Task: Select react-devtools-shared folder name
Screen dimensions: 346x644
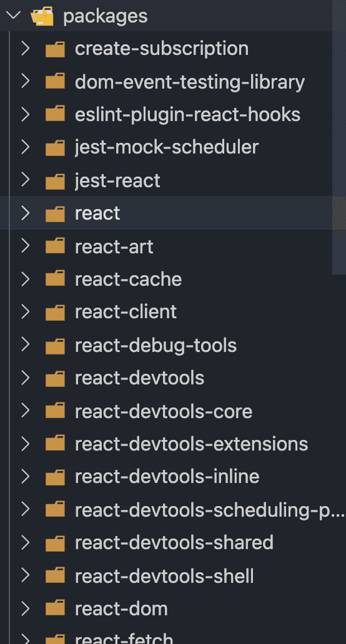Action: [174, 543]
